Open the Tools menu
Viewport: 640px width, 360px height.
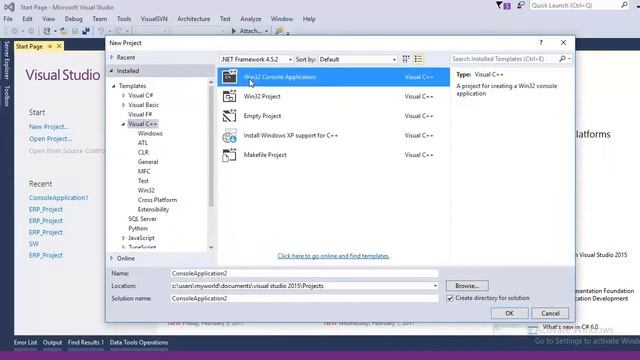coord(124,19)
